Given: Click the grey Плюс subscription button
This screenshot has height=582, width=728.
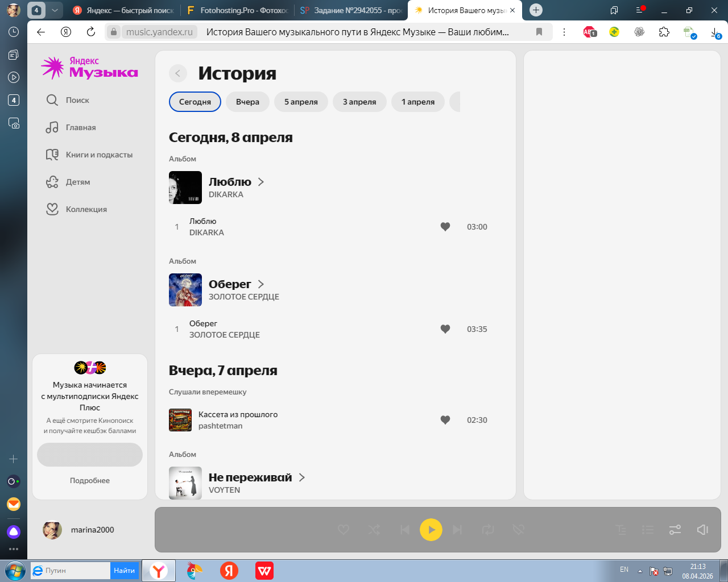Looking at the screenshot, I should (90, 455).
